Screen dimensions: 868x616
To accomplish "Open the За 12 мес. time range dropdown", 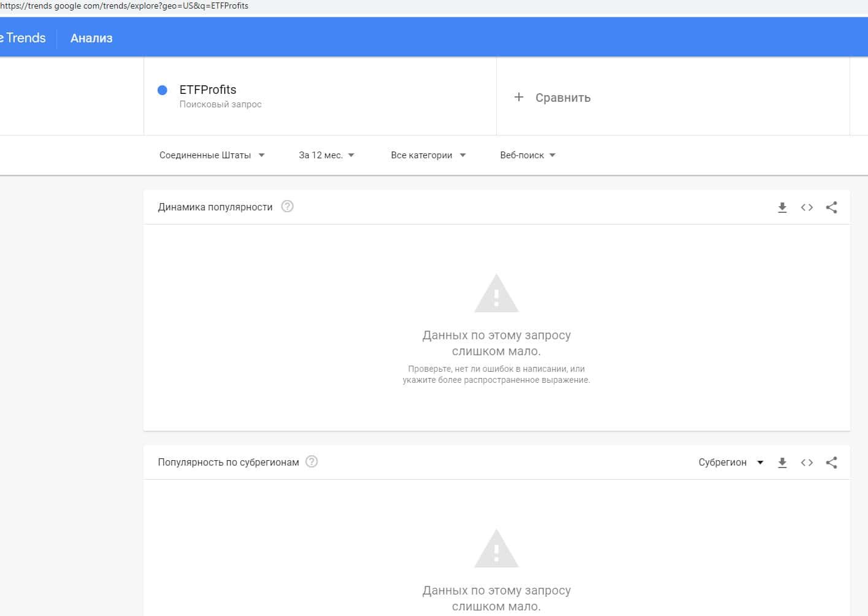I will pos(326,155).
